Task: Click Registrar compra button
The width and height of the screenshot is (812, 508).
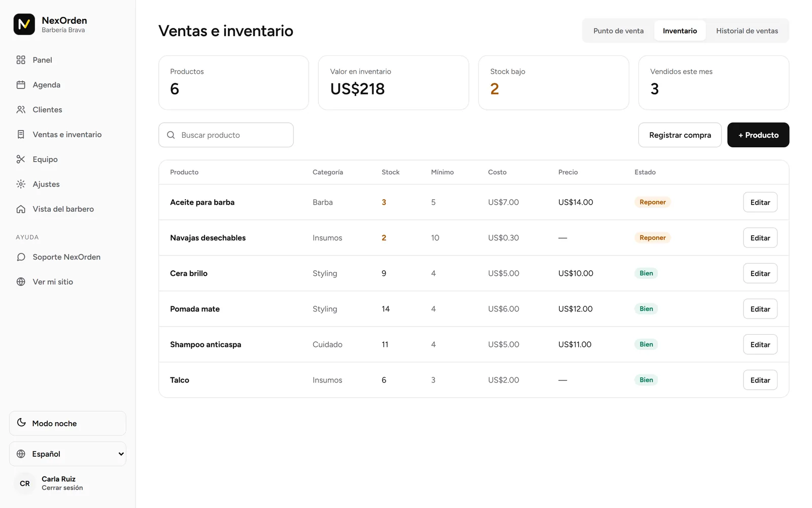Action: (x=680, y=135)
